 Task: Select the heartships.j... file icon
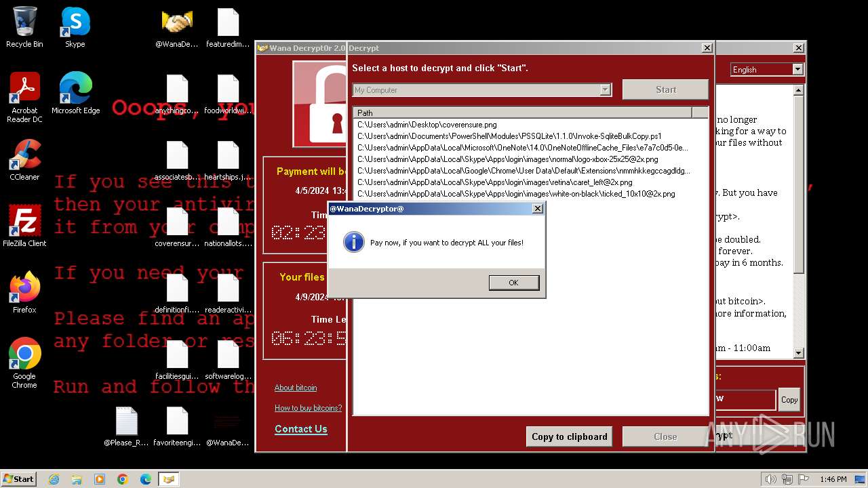[x=228, y=160]
